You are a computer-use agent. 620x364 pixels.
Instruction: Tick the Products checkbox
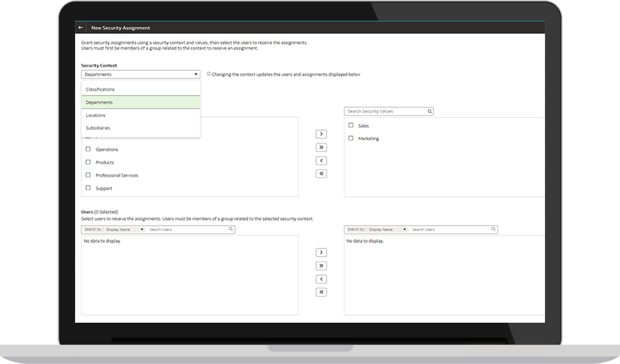coord(88,162)
